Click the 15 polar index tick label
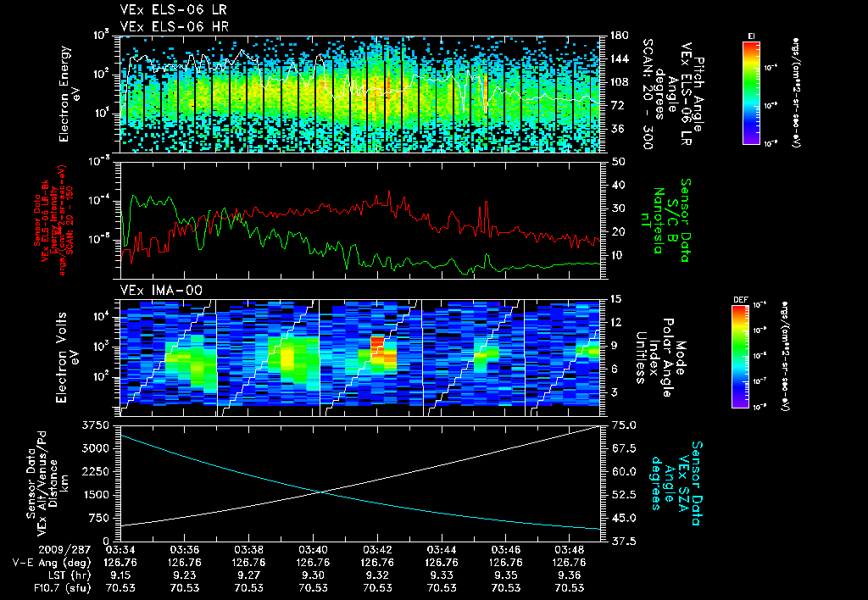The width and height of the screenshot is (868, 600). [617, 299]
